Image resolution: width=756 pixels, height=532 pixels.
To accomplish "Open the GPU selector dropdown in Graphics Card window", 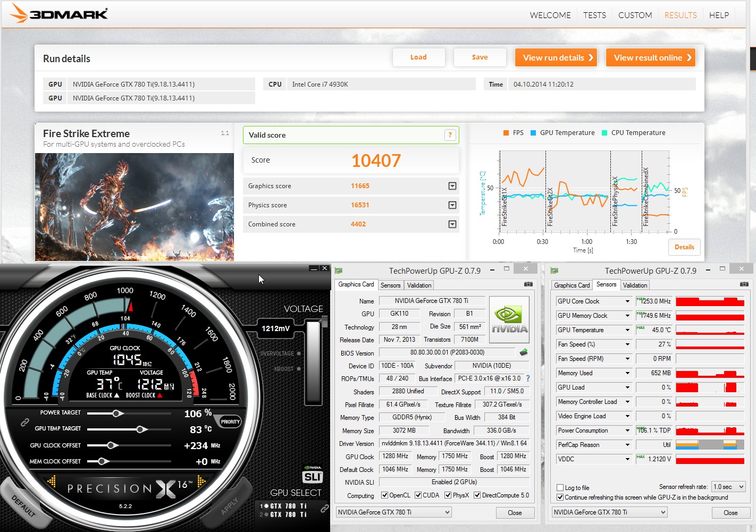I will (393, 512).
